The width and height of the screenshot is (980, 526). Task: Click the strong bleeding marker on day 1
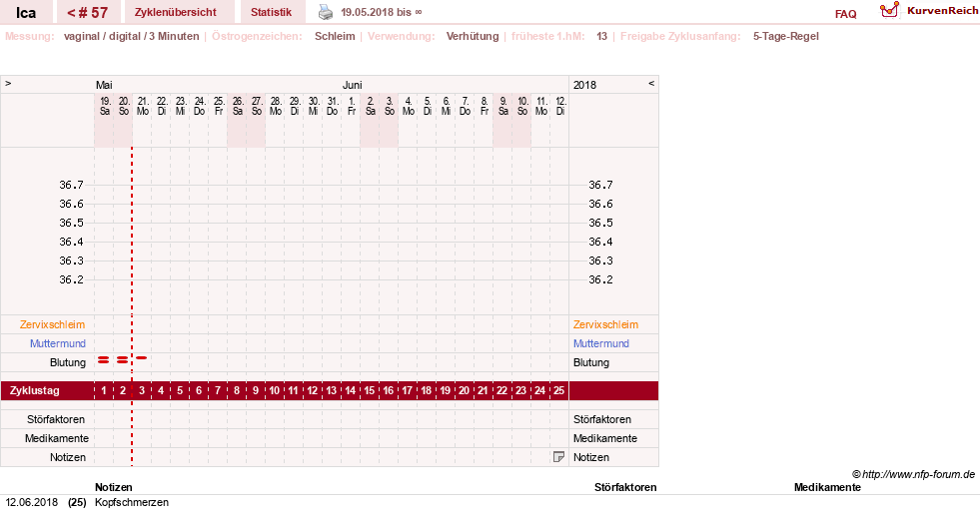click(104, 360)
